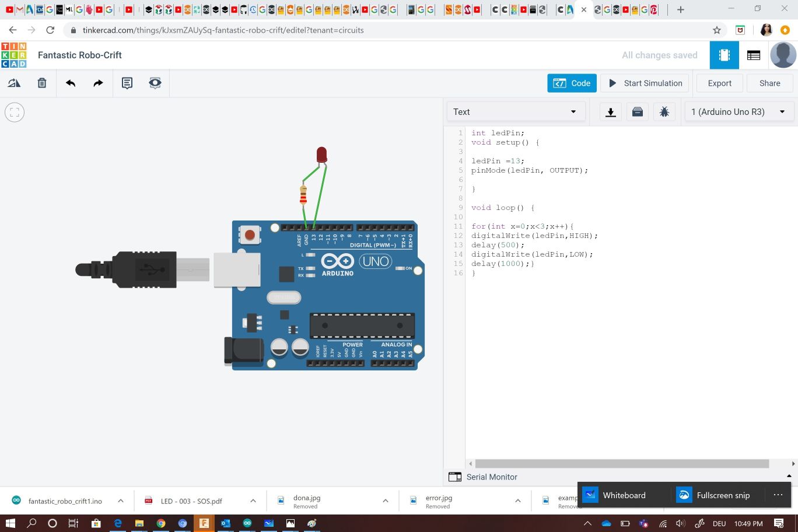Click code line pinMode(ledPin, OUTPUT);
Viewport: 798px width, 532px height.
pos(530,170)
